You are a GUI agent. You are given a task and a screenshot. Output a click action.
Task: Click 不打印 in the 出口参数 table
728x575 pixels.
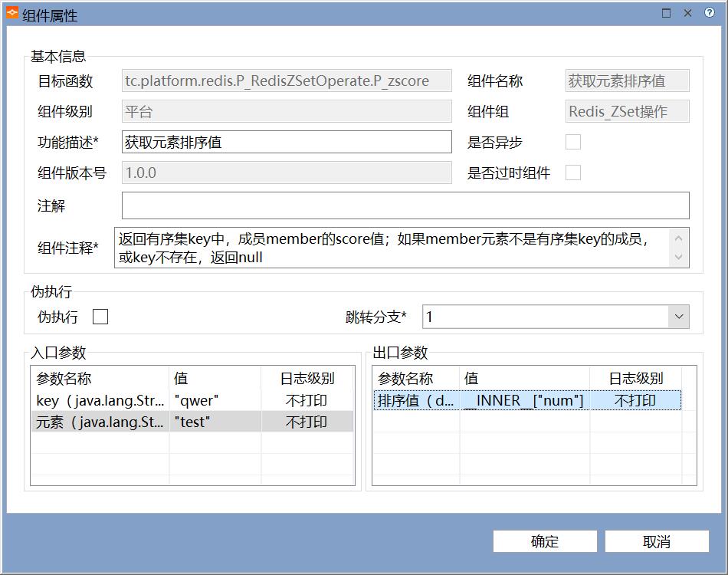pos(635,400)
